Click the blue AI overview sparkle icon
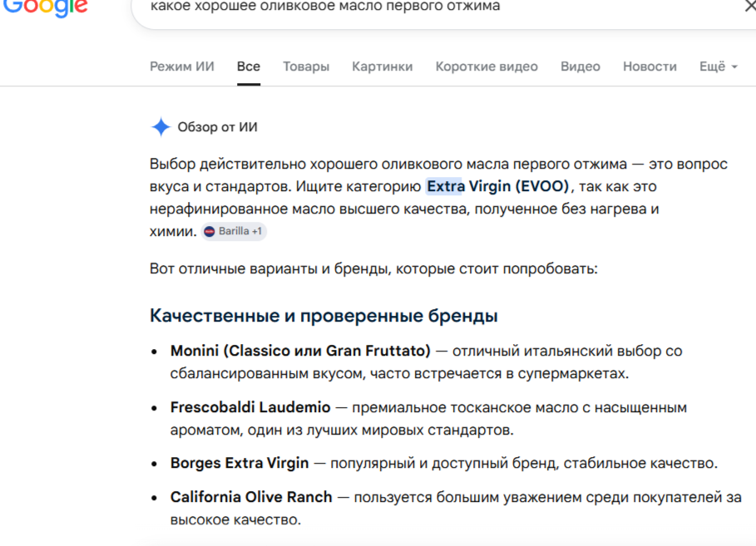 [x=161, y=127]
